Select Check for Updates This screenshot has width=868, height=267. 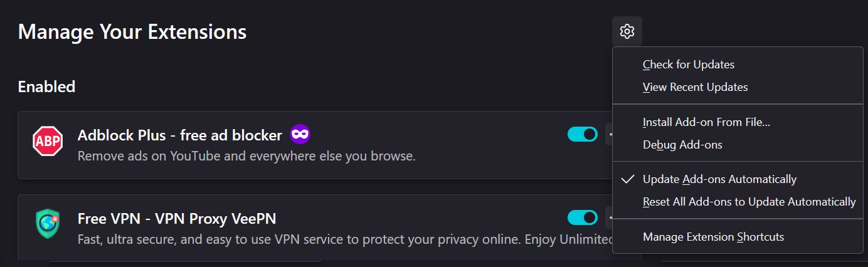pyautogui.click(x=688, y=65)
